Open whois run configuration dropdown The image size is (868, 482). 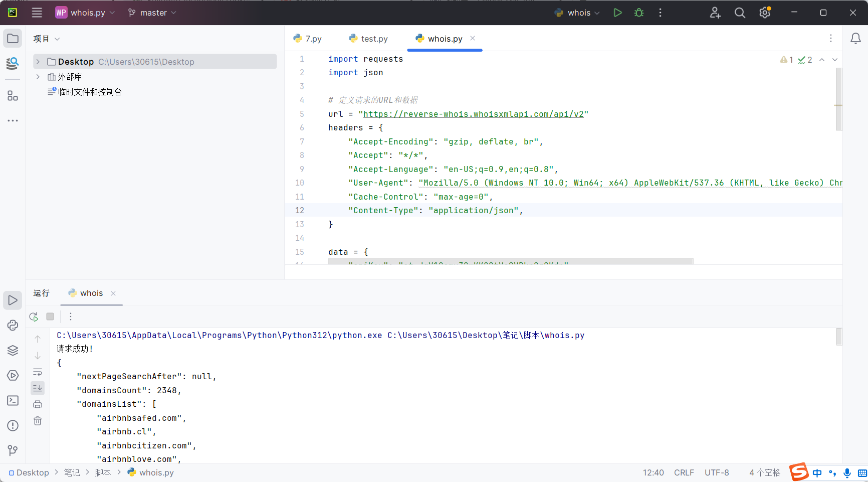(577, 13)
